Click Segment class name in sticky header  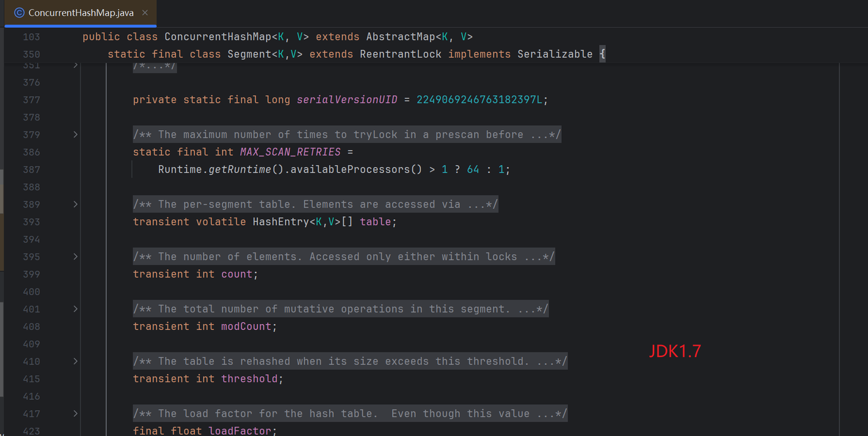pos(250,54)
